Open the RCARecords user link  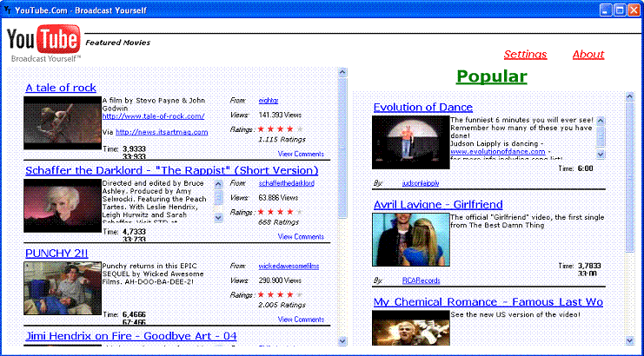click(x=421, y=280)
